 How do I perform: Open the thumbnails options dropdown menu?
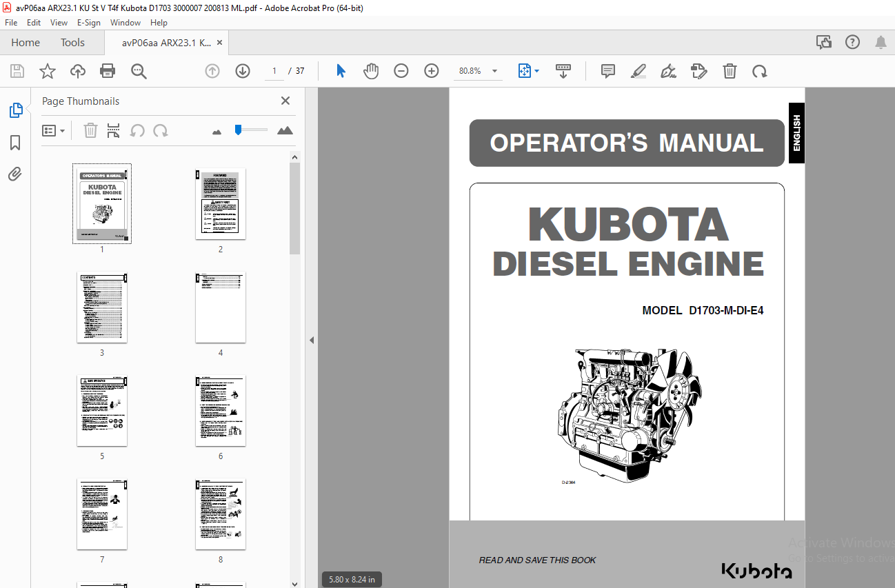(x=53, y=130)
